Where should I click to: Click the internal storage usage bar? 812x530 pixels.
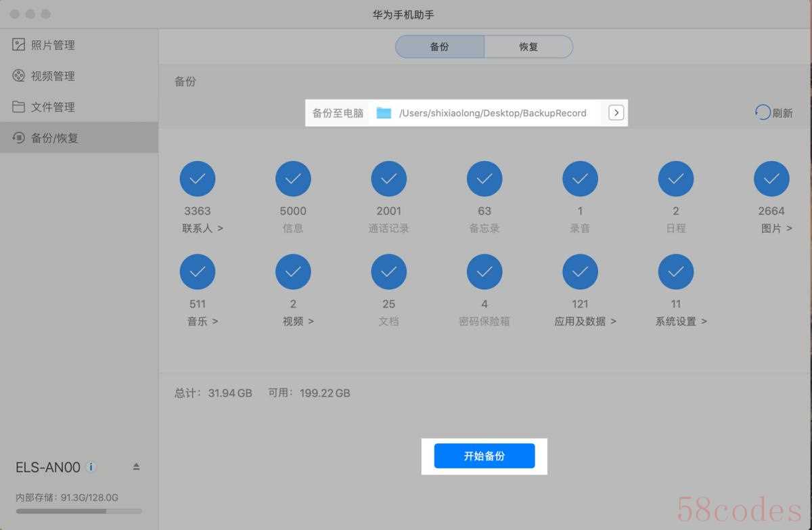[78, 511]
